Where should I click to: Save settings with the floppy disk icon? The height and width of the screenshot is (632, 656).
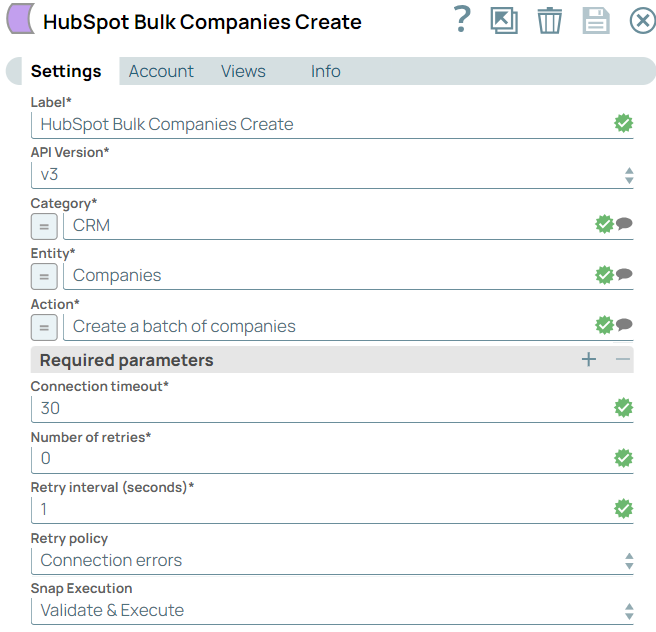tap(596, 20)
